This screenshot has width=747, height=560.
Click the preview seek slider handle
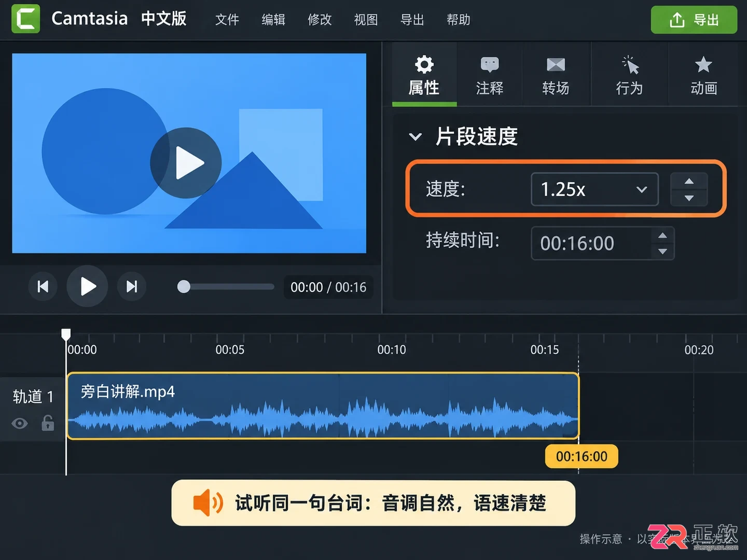(184, 287)
